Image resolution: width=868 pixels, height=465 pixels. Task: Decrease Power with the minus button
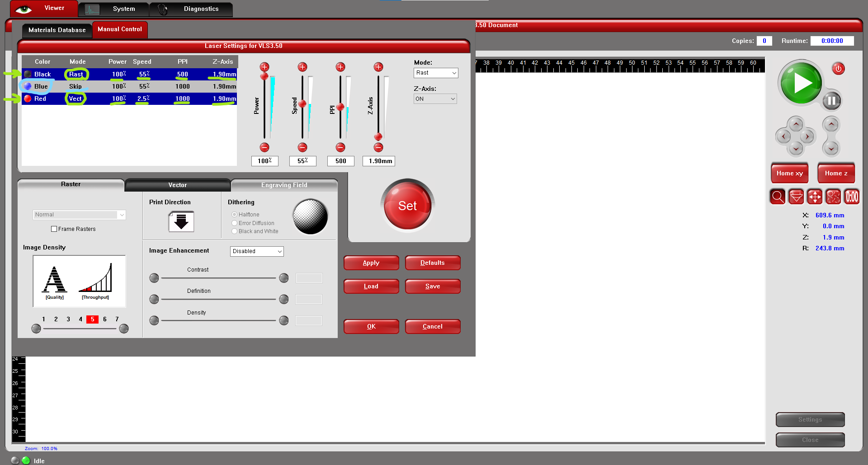tap(264, 147)
